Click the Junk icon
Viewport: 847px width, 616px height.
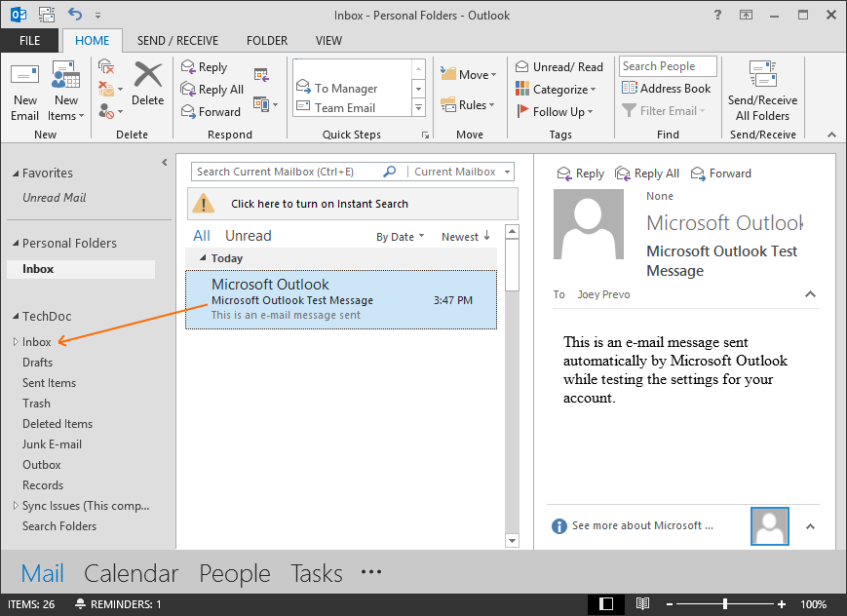click(x=106, y=111)
